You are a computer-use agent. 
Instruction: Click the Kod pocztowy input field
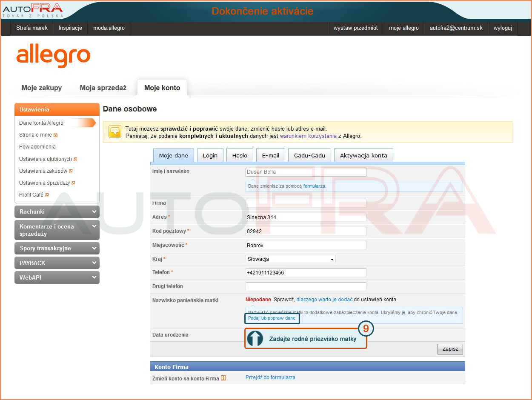click(306, 231)
